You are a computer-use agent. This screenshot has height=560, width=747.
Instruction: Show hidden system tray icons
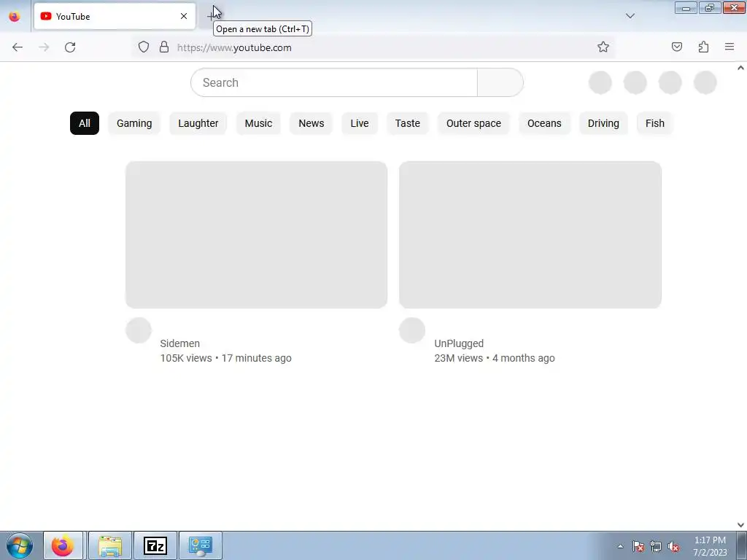(620, 546)
